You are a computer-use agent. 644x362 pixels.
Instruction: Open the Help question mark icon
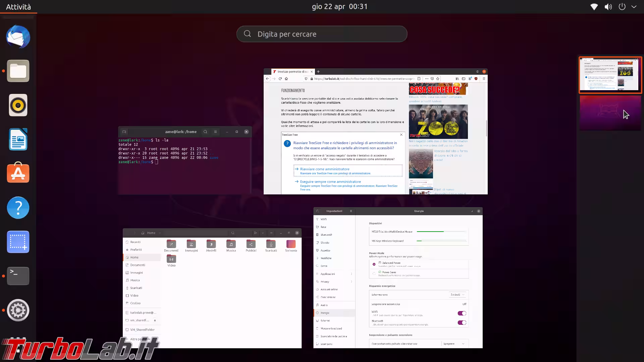coord(18,208)
